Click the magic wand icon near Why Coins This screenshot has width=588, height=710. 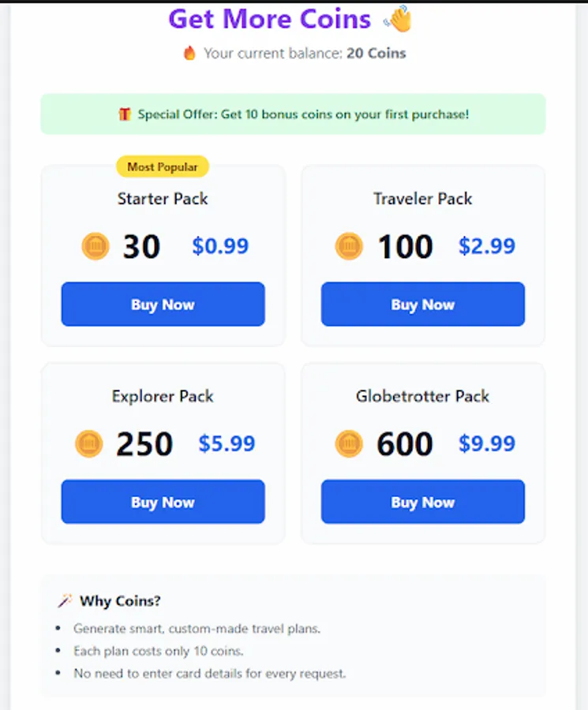(x=65, y=601)
